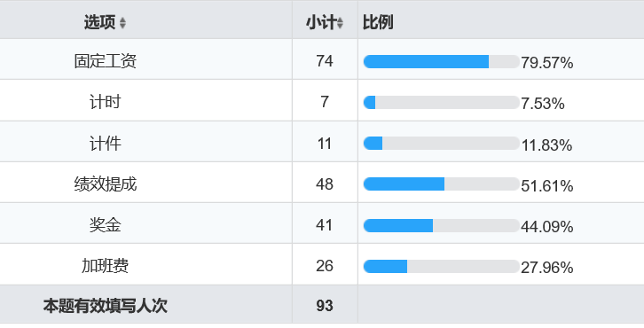Click the 奖金 44.09% progress bar
The image size is (644, 328).
pos(442,225)
